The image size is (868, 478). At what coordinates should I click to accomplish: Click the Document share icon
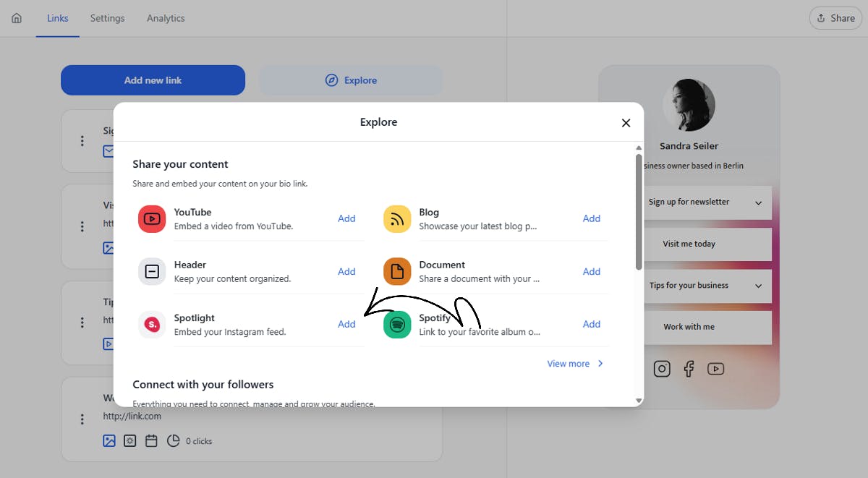[396, 271]
